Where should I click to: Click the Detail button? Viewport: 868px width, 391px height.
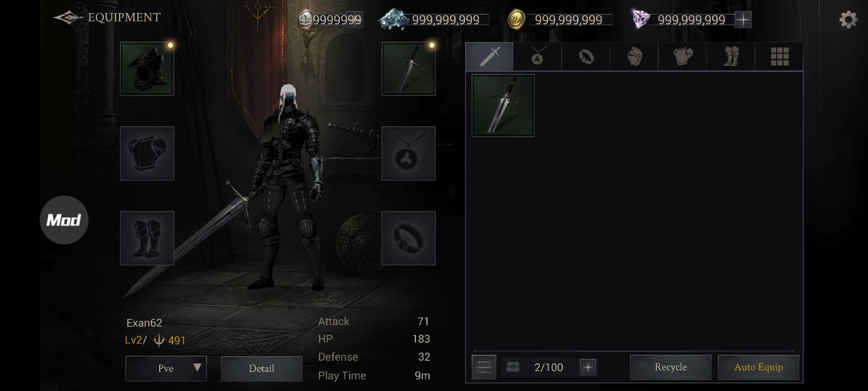[x=261, y=368]
